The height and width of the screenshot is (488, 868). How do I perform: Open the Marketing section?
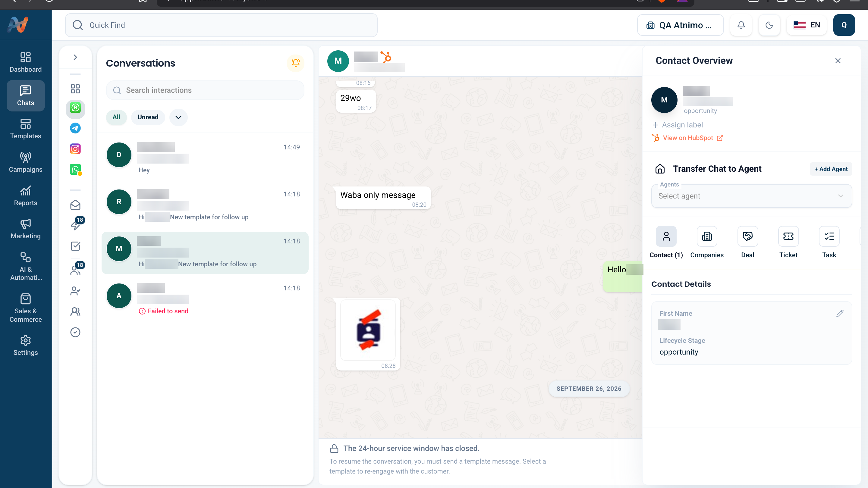pyautogui.click(x=26, y=229)
